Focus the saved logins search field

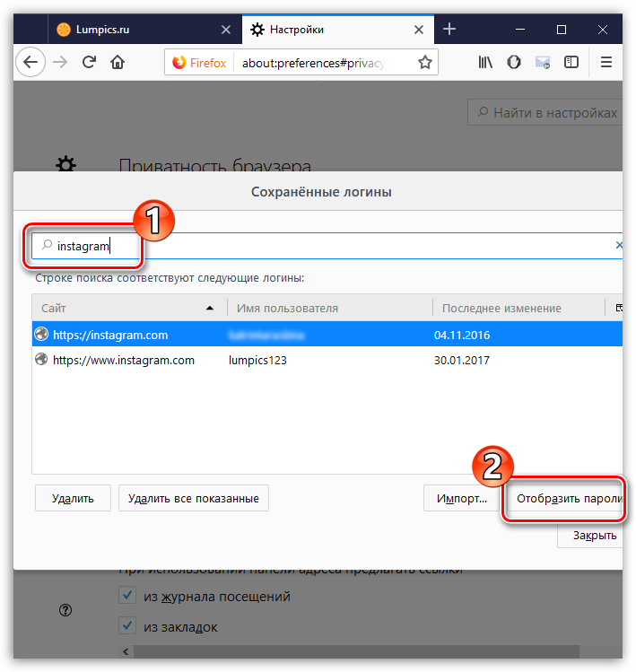[x=327, y=246]
